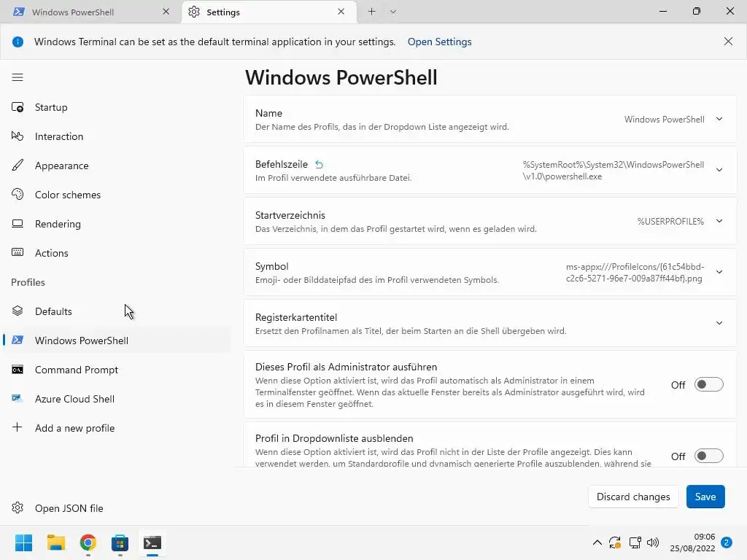Click the %USERPROFILE% start directory value
747x560 pixels.
[x=670, y=222]
